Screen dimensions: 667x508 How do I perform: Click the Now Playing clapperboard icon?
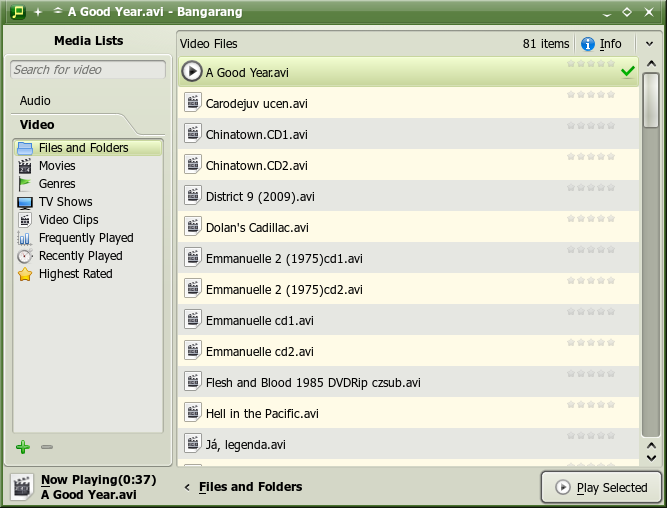pos(22,486)
